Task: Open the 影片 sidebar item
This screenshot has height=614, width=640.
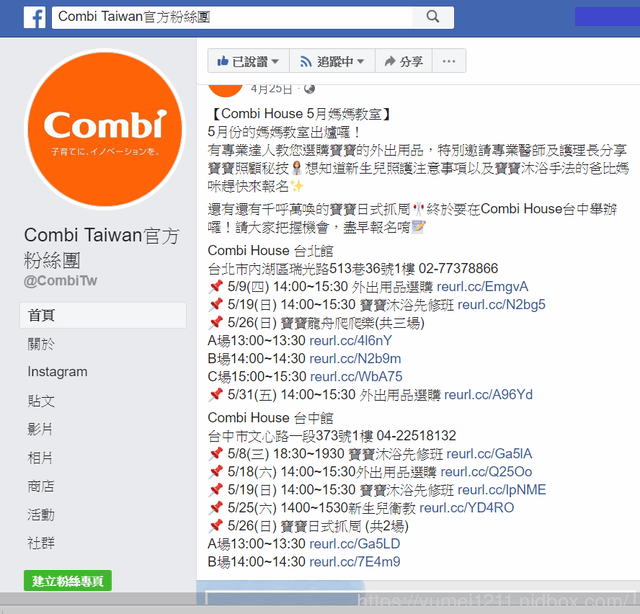Action: tap(40, 429)
